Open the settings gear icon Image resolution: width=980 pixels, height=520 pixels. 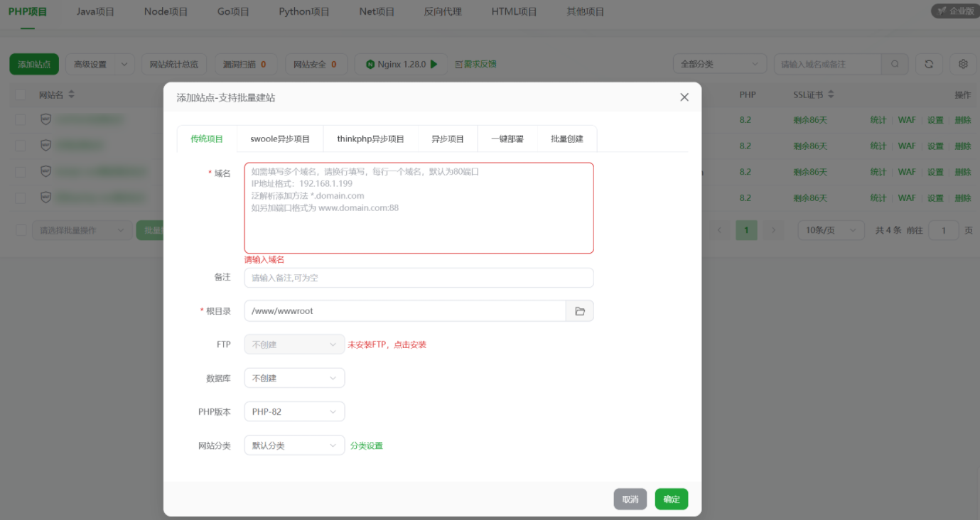pyautogui.click(x=963, y=64)
